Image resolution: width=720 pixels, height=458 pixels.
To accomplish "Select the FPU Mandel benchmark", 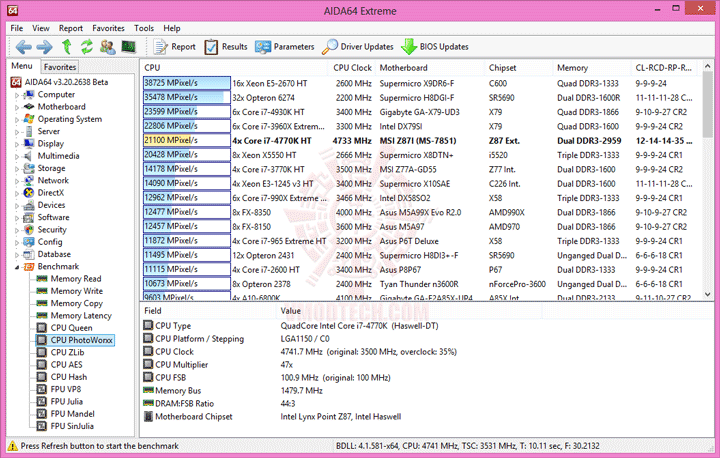I will point(73,414).
